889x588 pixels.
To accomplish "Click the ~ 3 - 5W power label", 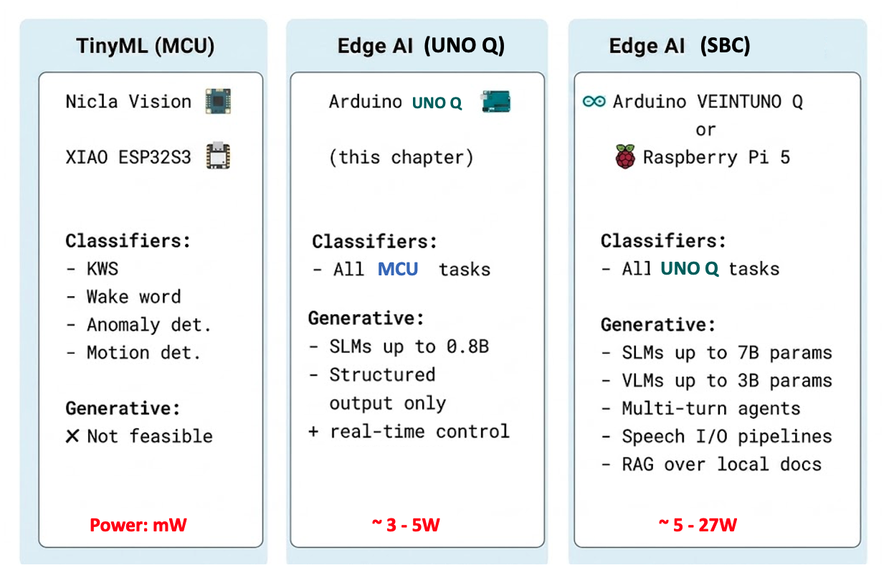I will coord(406,525).
